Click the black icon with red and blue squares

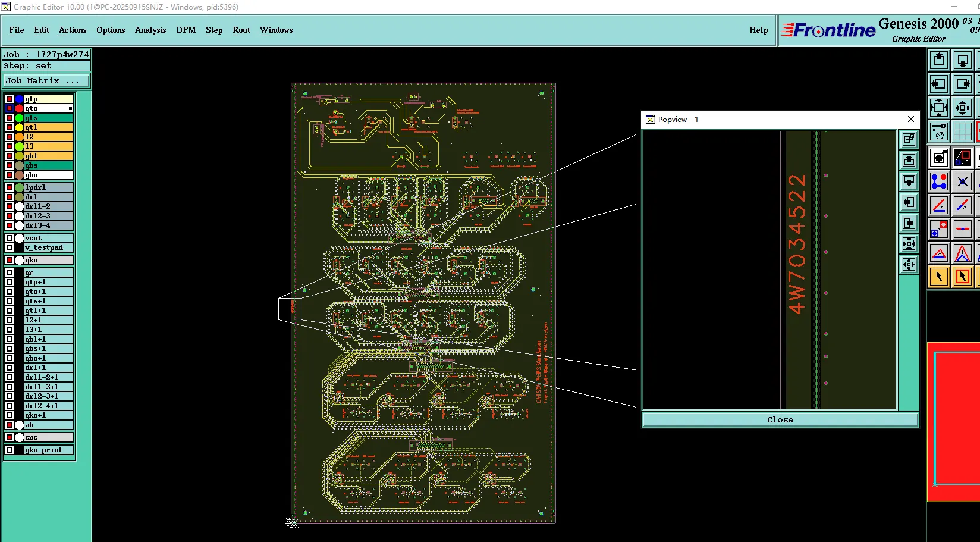[963, 158]
